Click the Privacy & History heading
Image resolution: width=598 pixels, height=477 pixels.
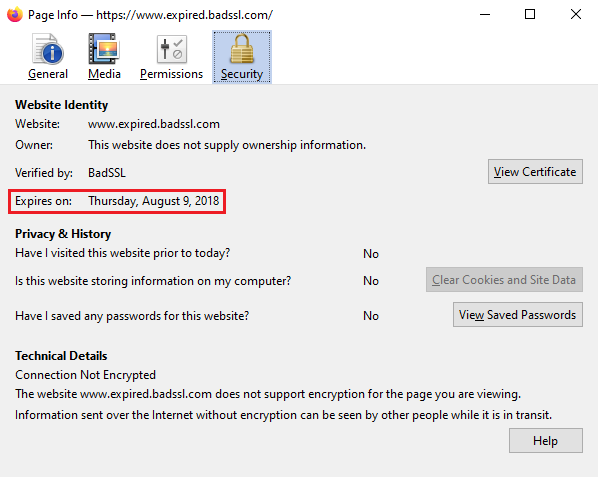point(63,234)
